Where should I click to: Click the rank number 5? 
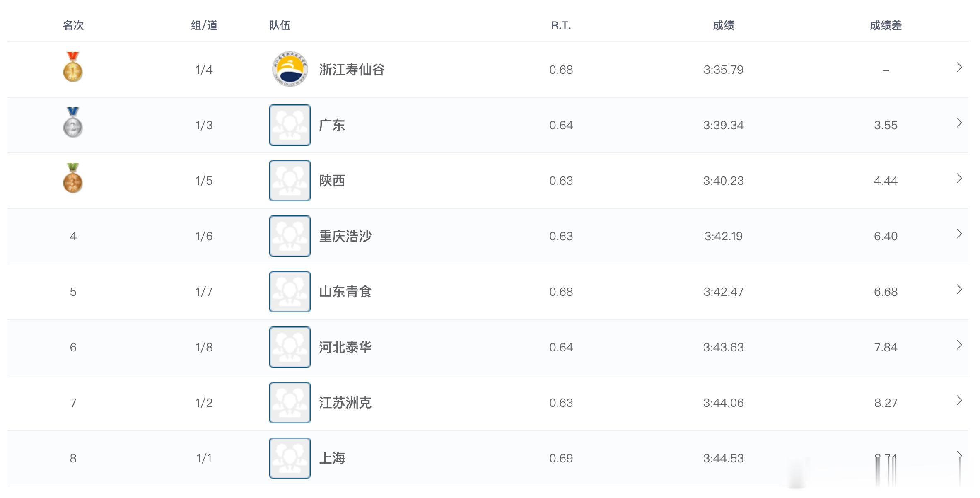(x=73, y=292)
